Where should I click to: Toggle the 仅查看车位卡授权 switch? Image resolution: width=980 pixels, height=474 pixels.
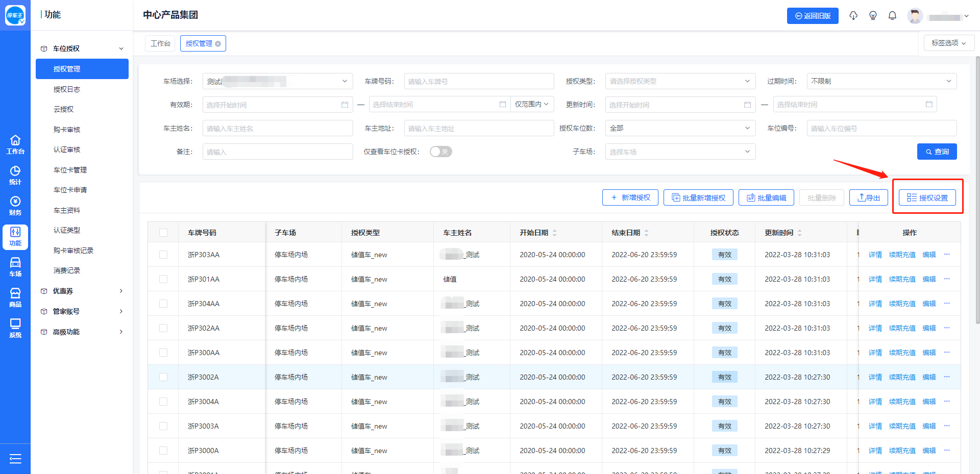[440, 152]
